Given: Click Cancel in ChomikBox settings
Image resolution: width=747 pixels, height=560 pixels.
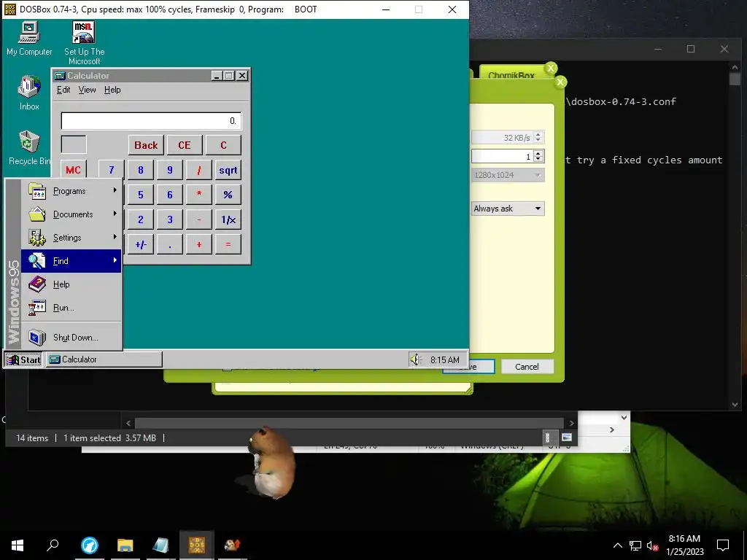Looking at the screenshot, I should pyautogui.click(x=527, y=367).
